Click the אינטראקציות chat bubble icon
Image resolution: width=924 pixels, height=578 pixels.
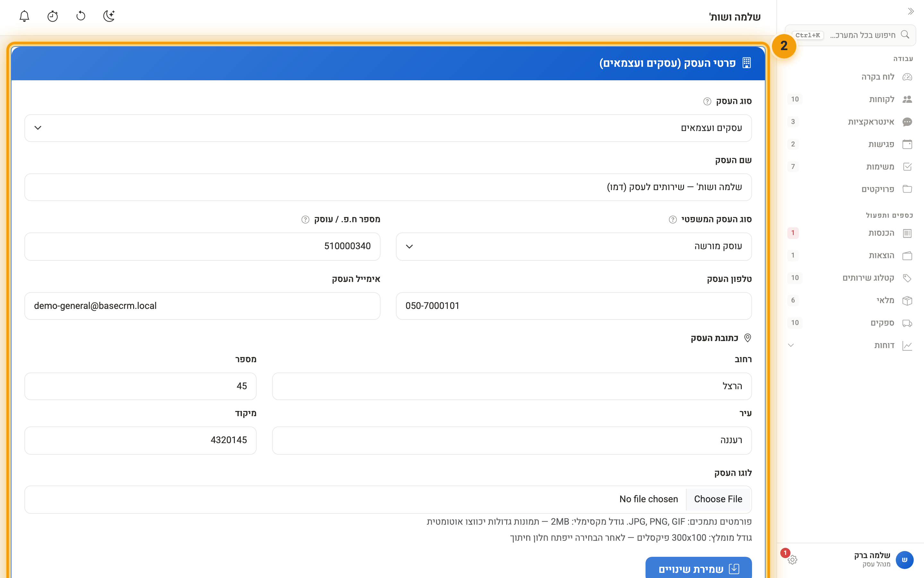(x=907, y=122)
